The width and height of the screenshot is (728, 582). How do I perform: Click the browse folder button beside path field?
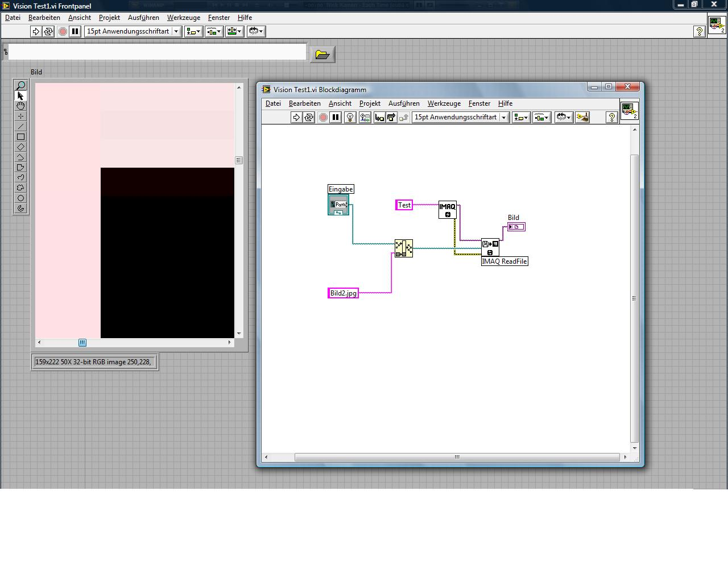[322, 55]
